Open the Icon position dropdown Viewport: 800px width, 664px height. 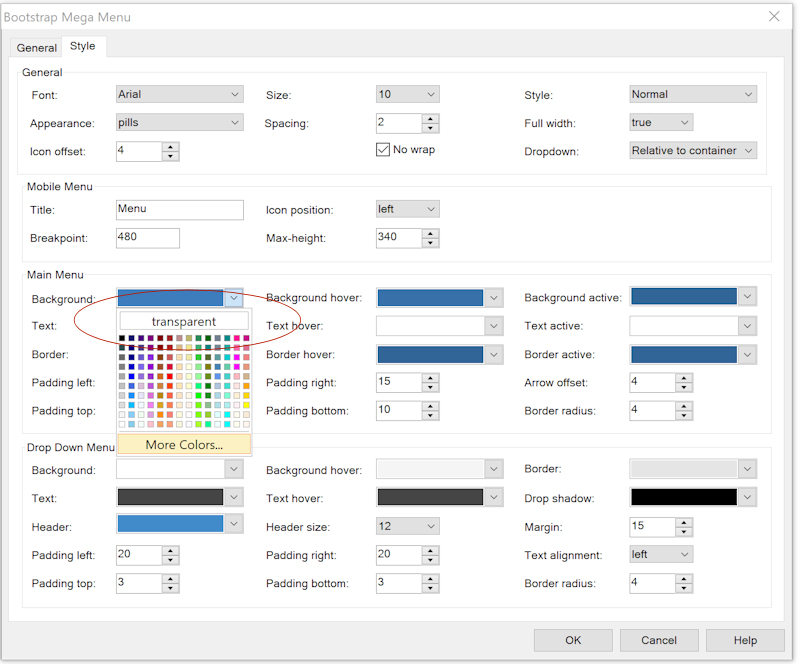point(407,209)
